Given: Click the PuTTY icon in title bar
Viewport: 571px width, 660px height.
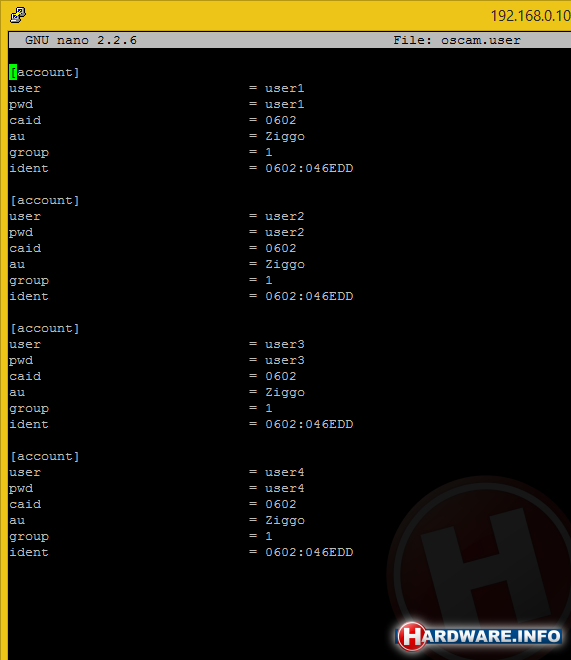Looking at the screenshot, I should [x=18, y=15].
